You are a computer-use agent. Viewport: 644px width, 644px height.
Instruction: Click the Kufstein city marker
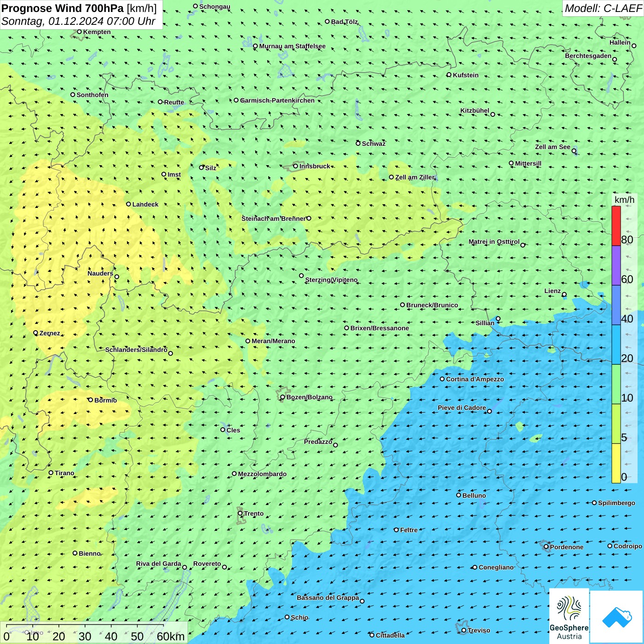coord(449,75)
